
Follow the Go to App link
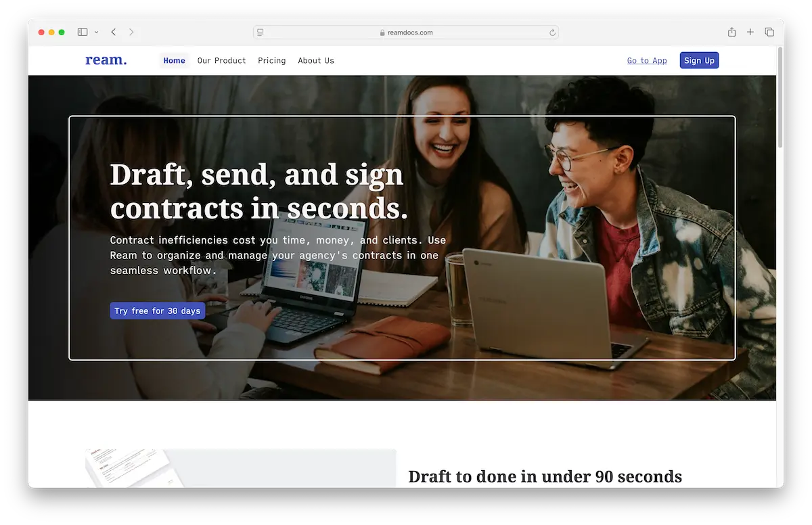[647, 60]
